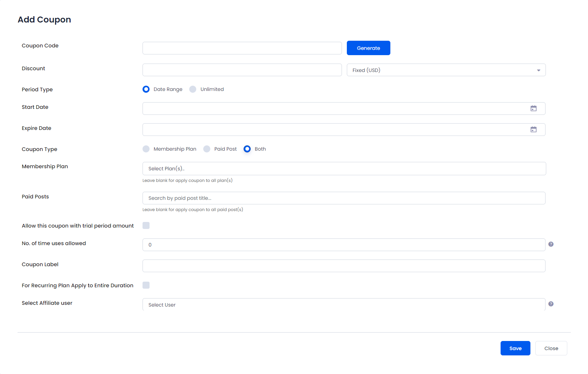Open the Start Date calendar icon

click(x=534, y=109)
